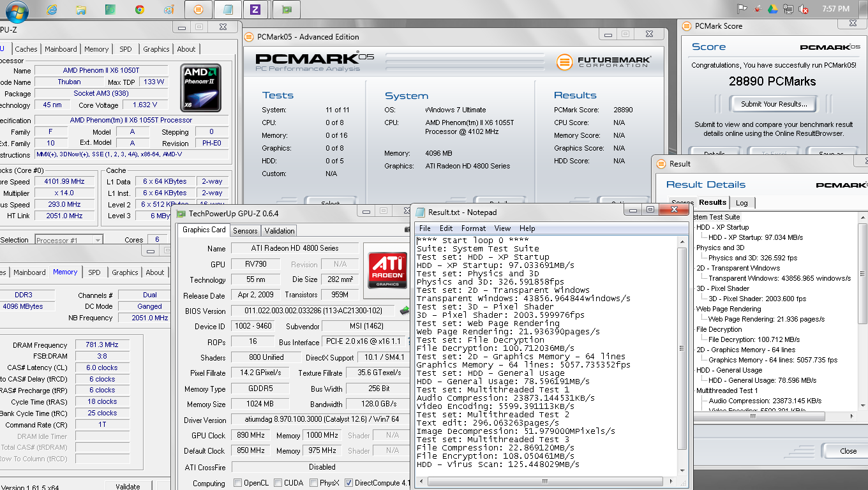Click the Notepad vertical scrollbar up arrow
This screenshot has width=868, height=490.
coord(682,241)
